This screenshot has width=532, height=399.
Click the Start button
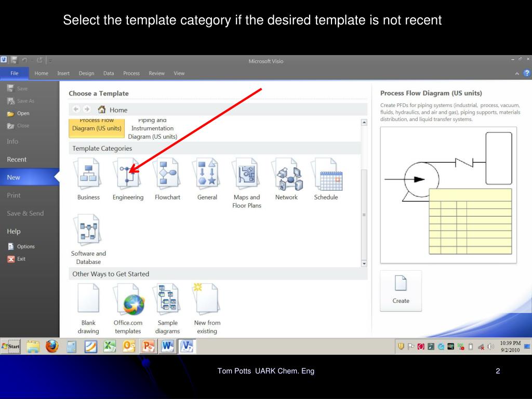coord(10,347)
